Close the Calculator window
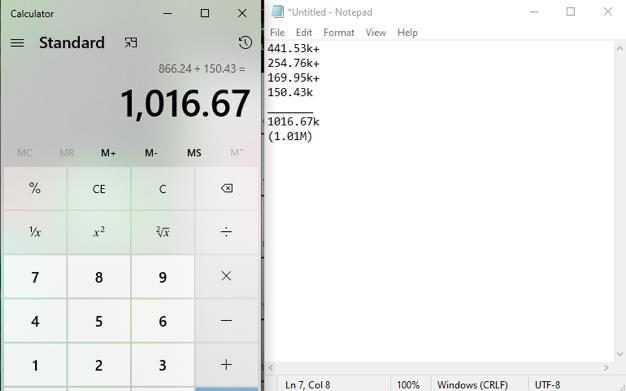626x391 pixels. point(242,13)
